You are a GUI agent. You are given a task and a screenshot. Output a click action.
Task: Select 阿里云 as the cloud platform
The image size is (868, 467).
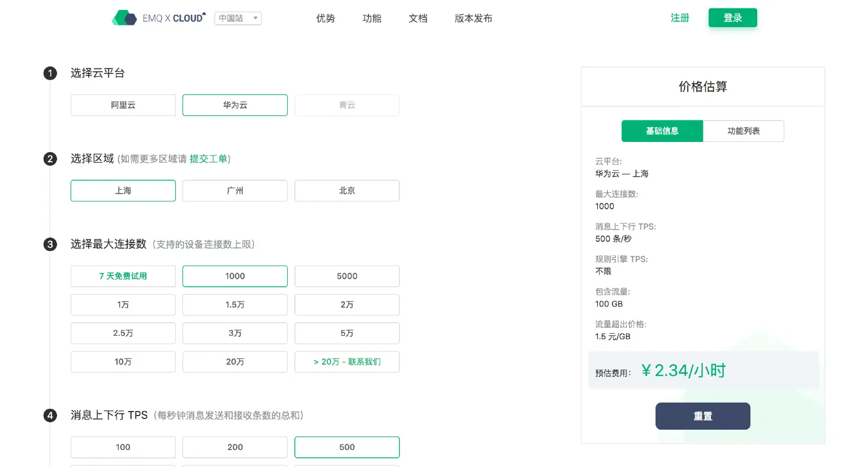pos(123,105)
